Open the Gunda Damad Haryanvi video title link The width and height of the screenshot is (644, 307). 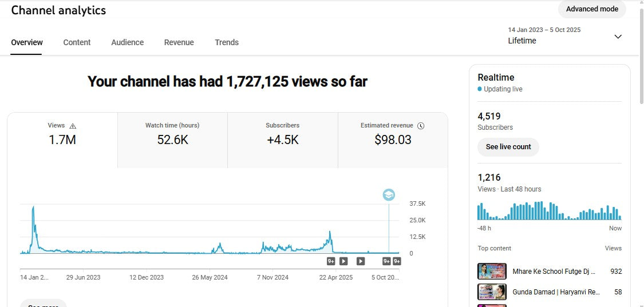[556, 292]
